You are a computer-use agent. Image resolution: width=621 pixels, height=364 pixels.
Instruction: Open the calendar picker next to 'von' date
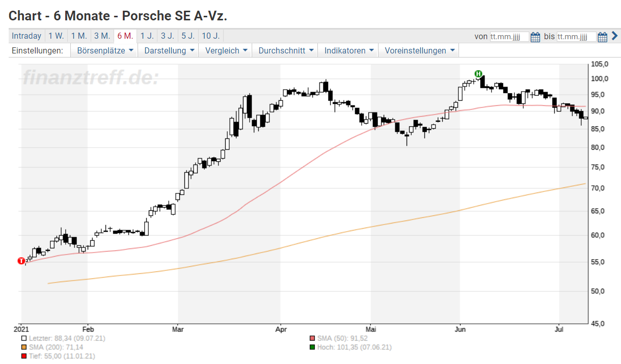click(x=535, y=36)
